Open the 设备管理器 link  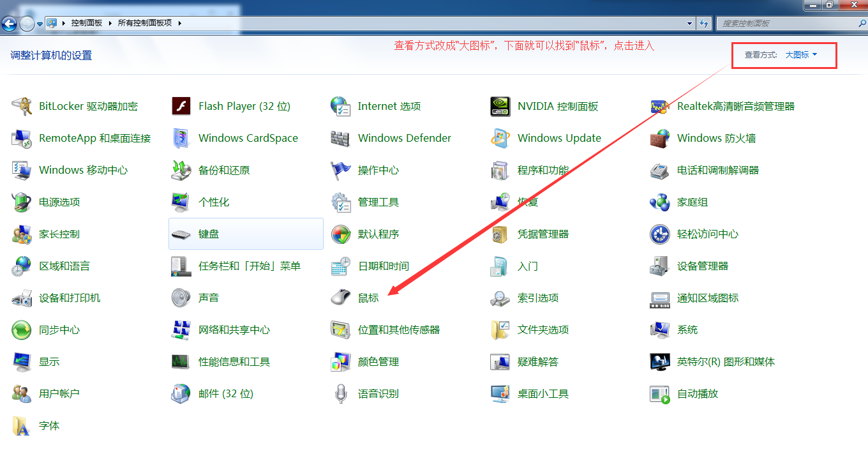[702, 266]
